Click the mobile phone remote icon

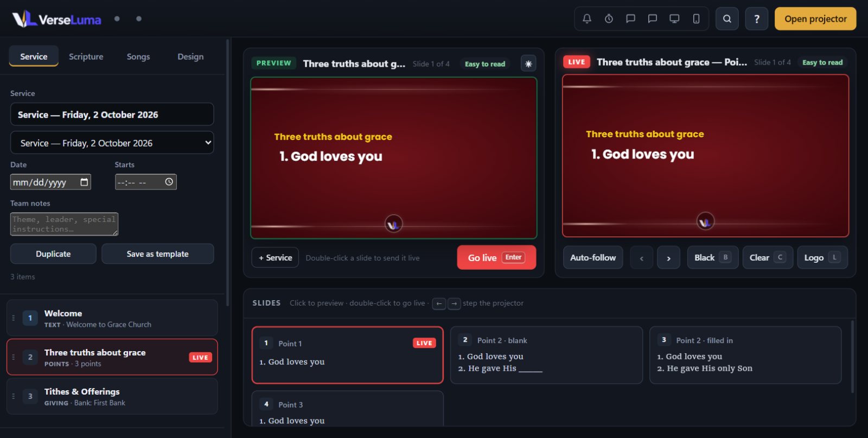(696, 19)
